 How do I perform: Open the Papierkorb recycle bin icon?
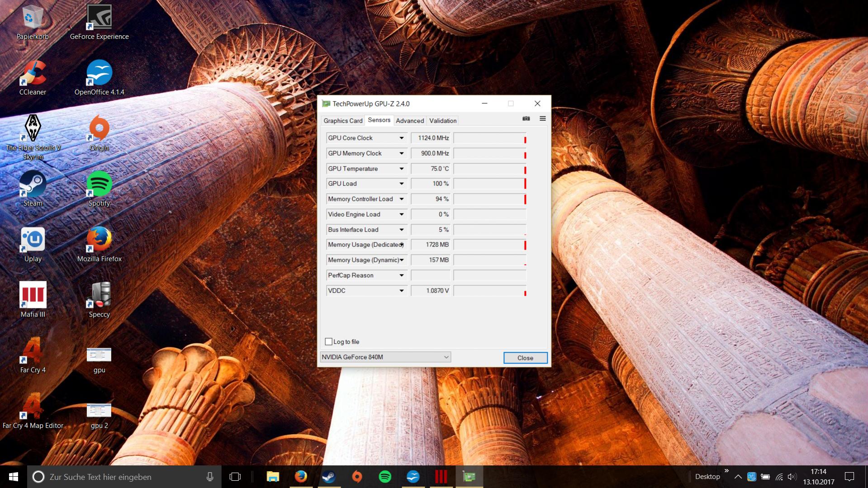pyautogui.click(x=33, y=22)
